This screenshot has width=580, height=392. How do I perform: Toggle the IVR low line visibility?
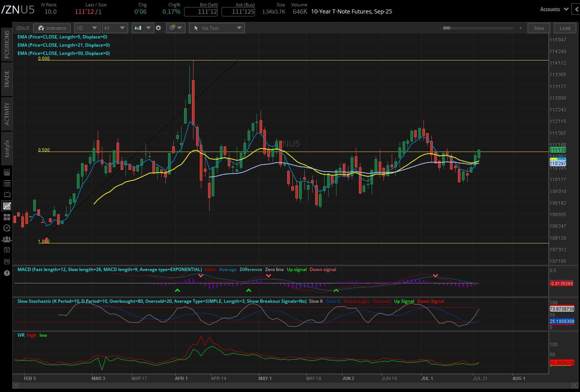click(x=43, y=335)
